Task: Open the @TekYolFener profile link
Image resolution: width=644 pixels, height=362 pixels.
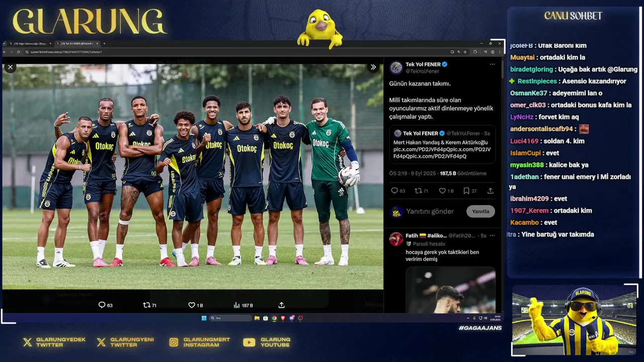Action: [422, 71]
